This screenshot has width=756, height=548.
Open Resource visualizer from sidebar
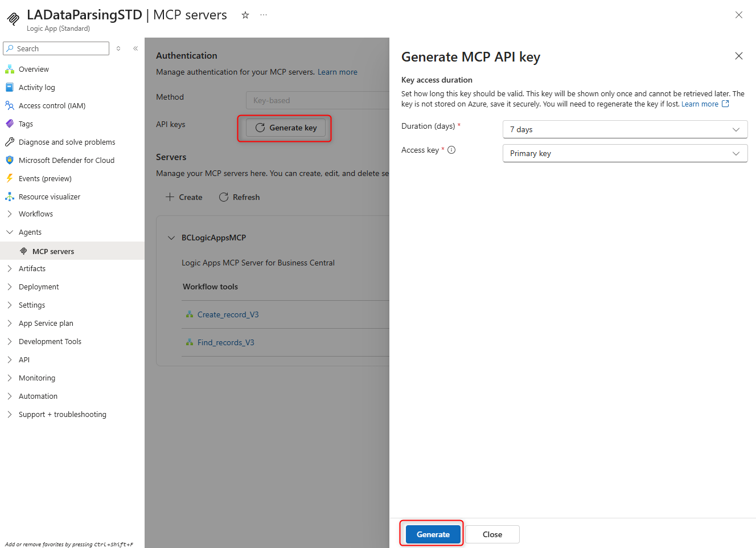49,197
